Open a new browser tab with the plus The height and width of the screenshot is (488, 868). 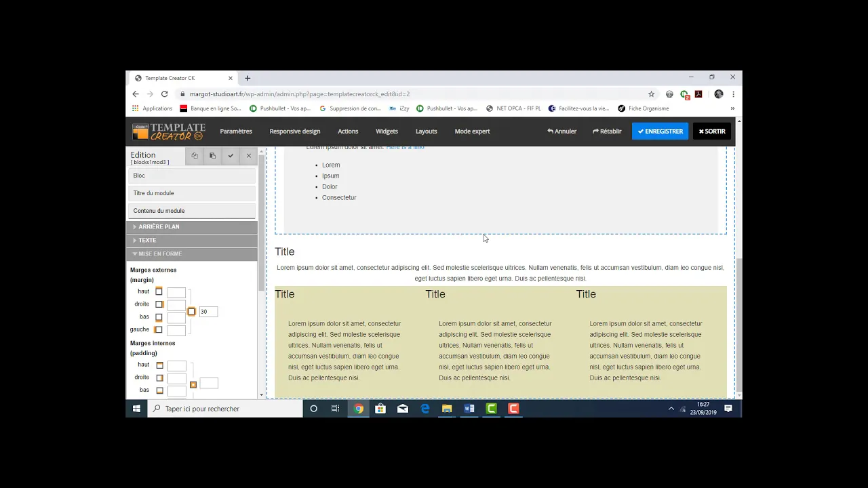click(248, 78)
